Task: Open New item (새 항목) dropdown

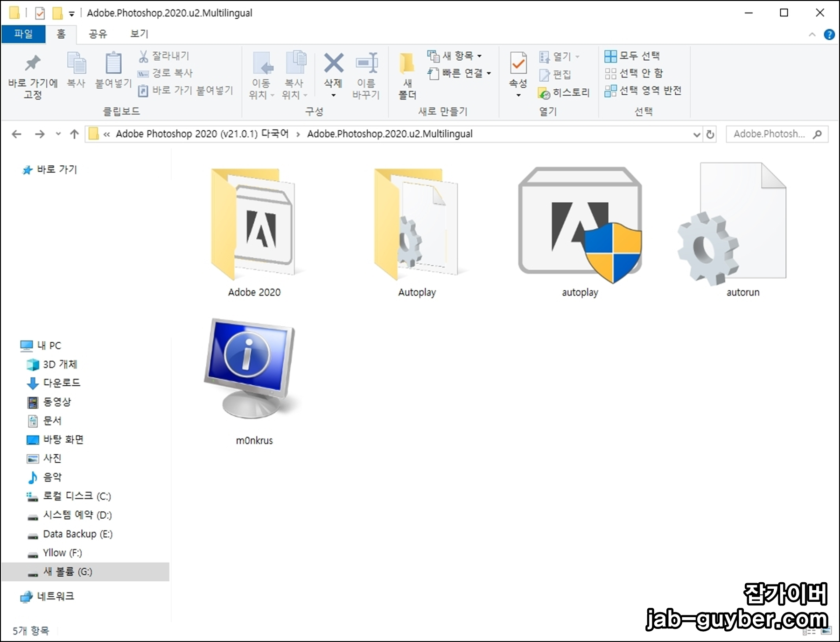Action: (455, 56)
